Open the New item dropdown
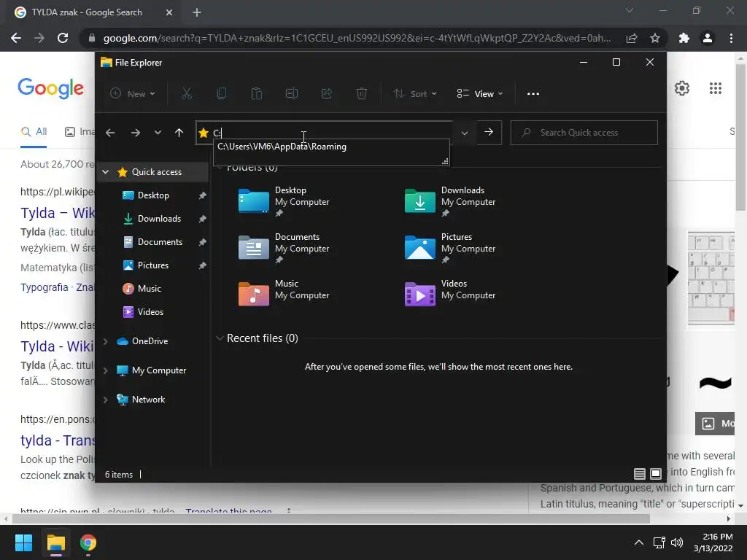747x560 pixels. (133, 94)
